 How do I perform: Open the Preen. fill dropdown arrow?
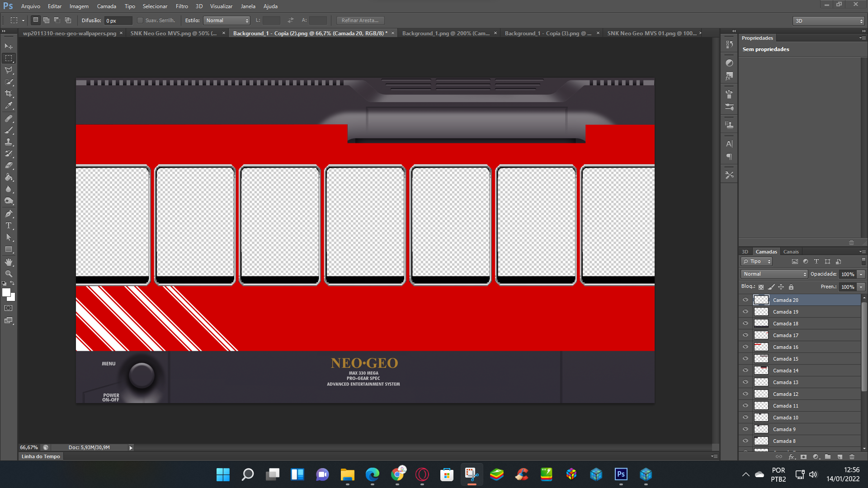(x=861, y=287)
